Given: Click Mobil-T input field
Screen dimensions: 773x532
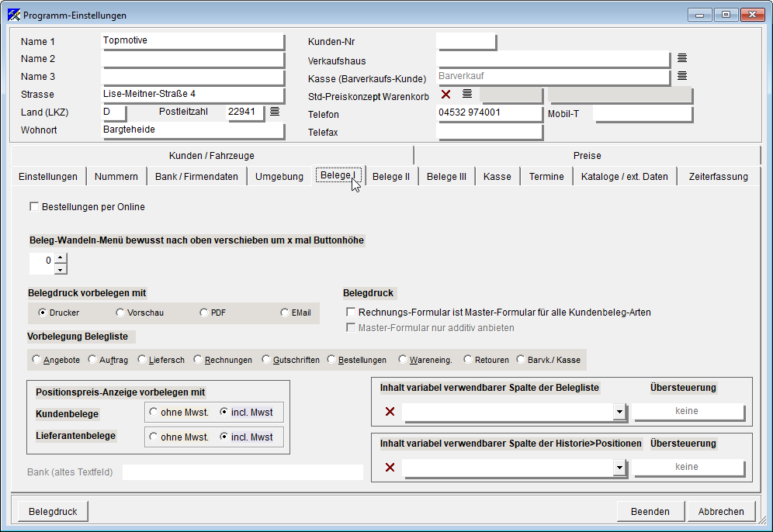Looking at the screenshot, I should (643, 114).
